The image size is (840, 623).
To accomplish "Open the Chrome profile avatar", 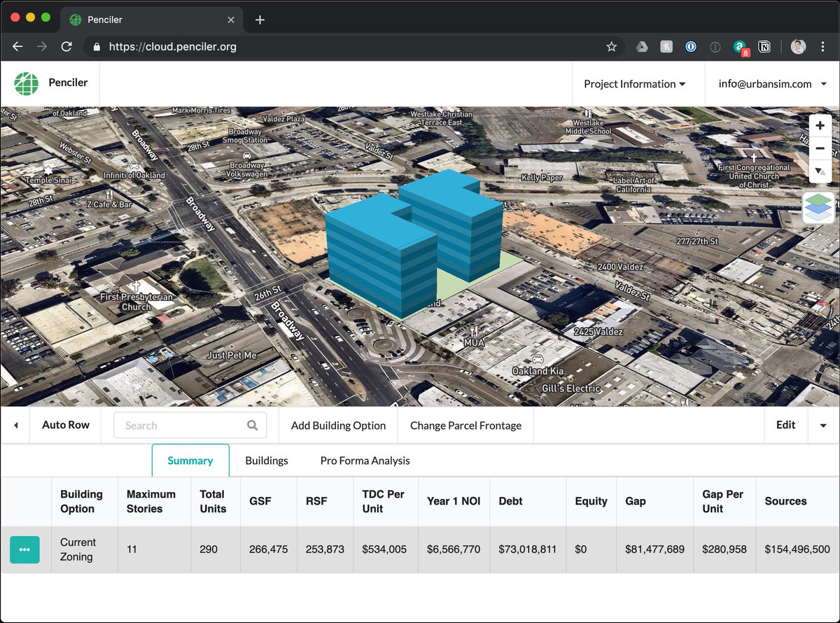I will coord(799,47).
